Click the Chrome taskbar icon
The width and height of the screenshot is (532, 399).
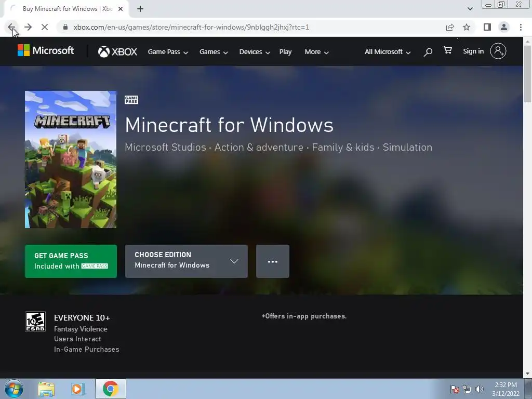tap(110, 389)
